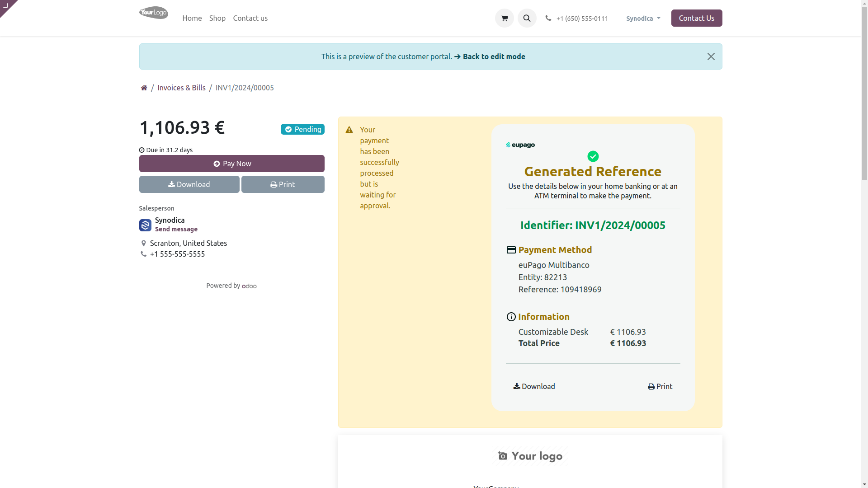This screenshot has height=488, width=868.
Task: Click salesperson phone +1 555-555-5555
Action: tap(177, 254)
